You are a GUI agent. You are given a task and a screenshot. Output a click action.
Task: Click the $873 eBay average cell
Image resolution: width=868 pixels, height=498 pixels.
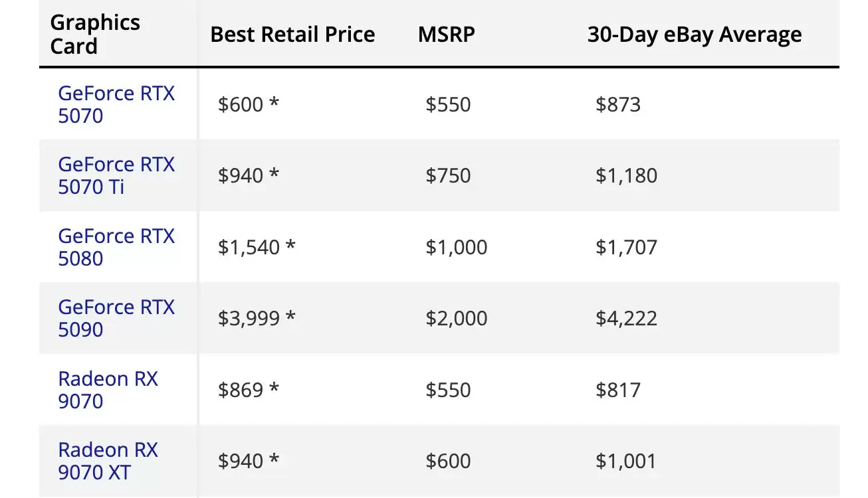coord(618,105)
